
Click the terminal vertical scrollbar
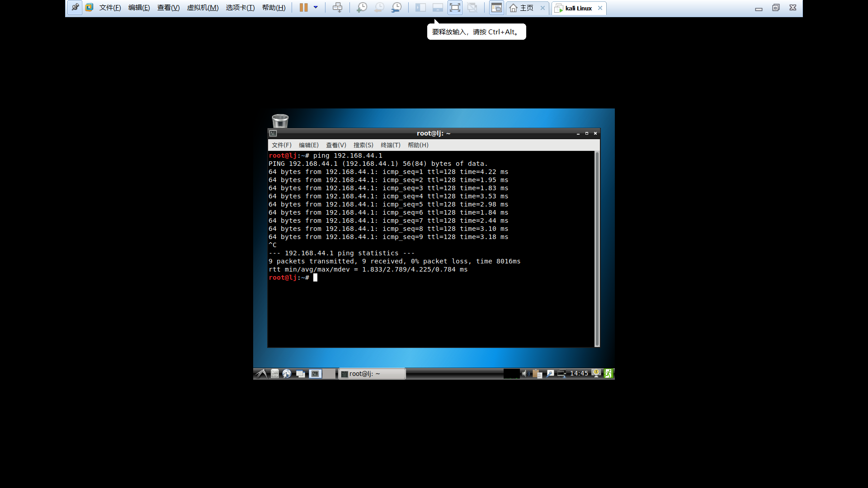click(x=597, y=249)
